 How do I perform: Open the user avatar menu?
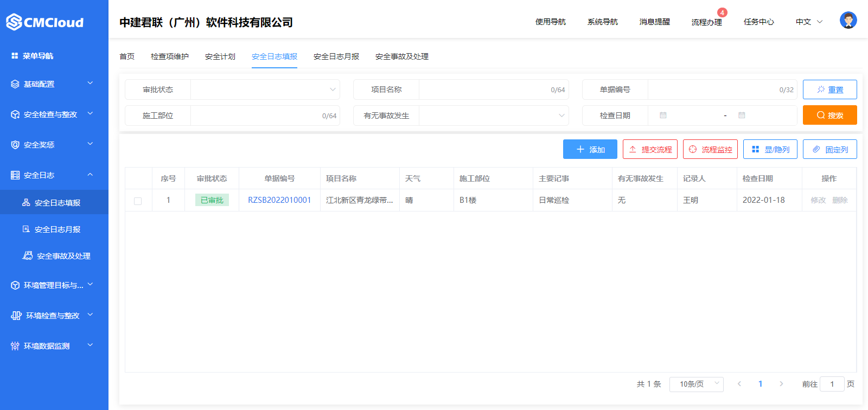pos(848,21)
